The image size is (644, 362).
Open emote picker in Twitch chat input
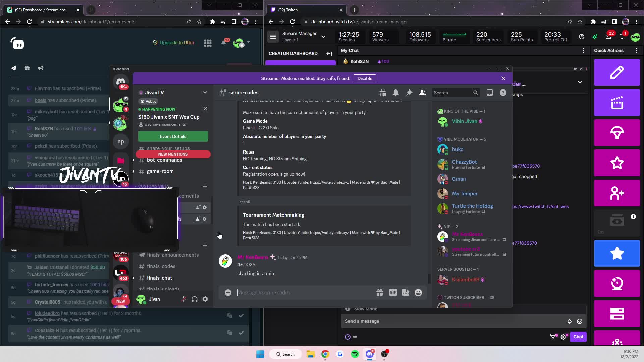(x=580, y=321)
